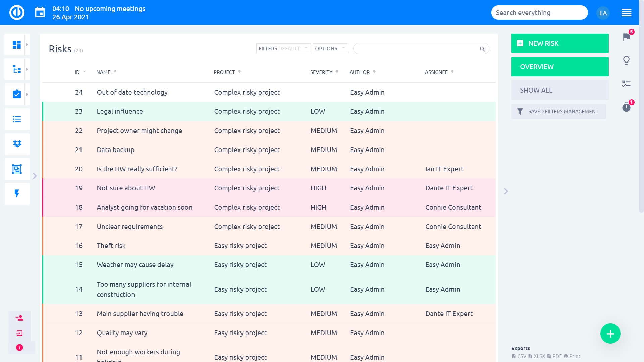Open the hamburger menu at top right
This screenshot has width=644, height=362.
pos(626,13)
